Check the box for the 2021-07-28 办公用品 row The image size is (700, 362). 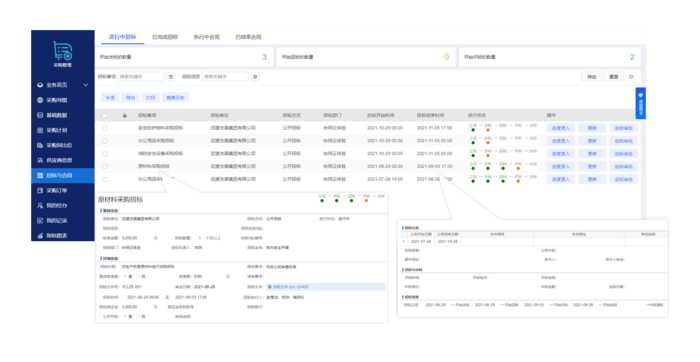(x=104, y=179)
